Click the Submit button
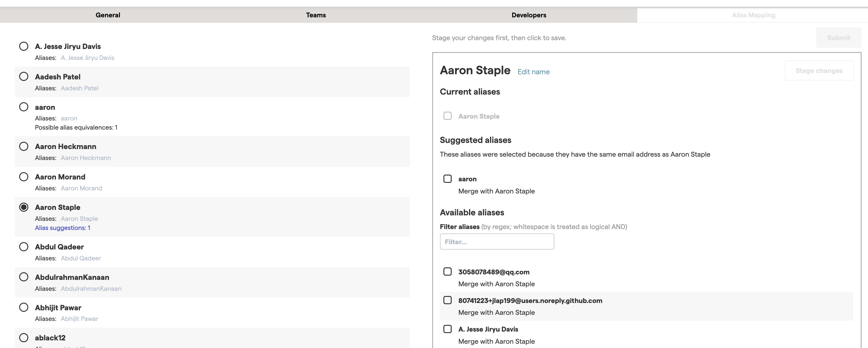The height and width of the screenshot is (348, 868). pyautogui.click(x=839, y=38)
